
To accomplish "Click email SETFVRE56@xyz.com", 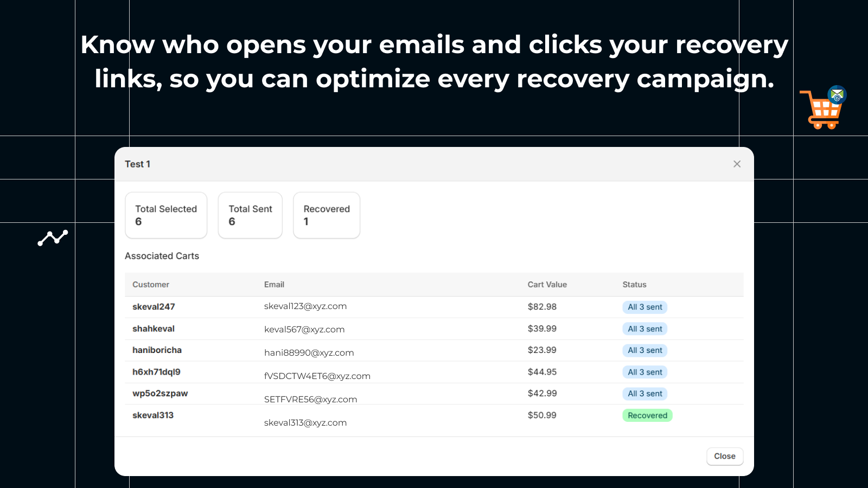I will tap(310, 399).
